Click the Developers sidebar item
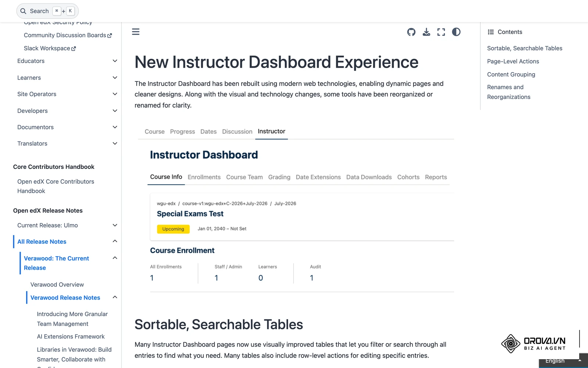This screenshot has height=368, width=588. click(x=32, y=111)
